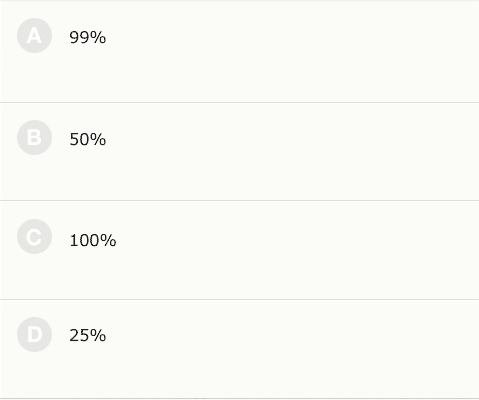Pick the gray A badge icon
Screen dimensions: 479x400
[x=34, y=36]
